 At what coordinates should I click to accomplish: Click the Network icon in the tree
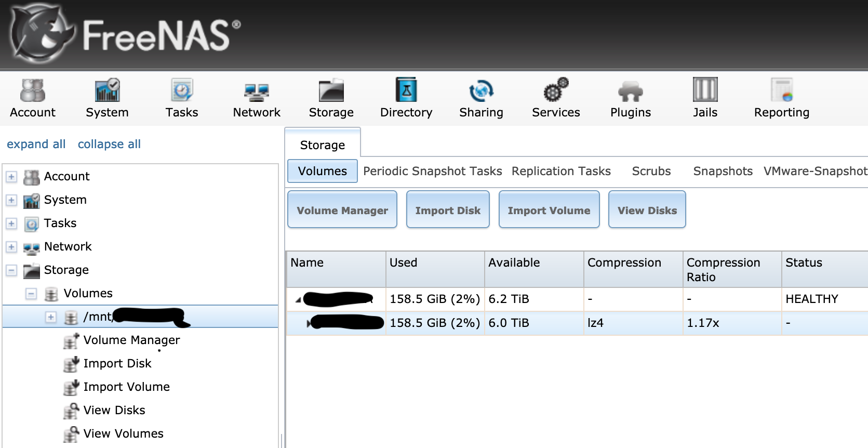(32, 249)
